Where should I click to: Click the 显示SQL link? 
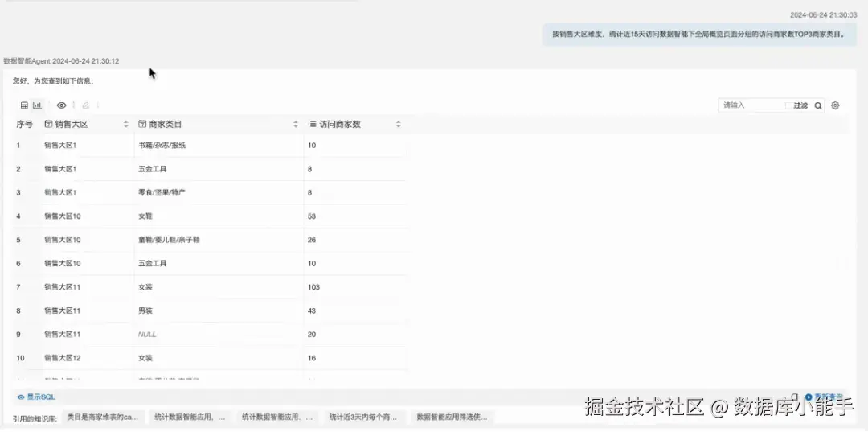(36, 397)
